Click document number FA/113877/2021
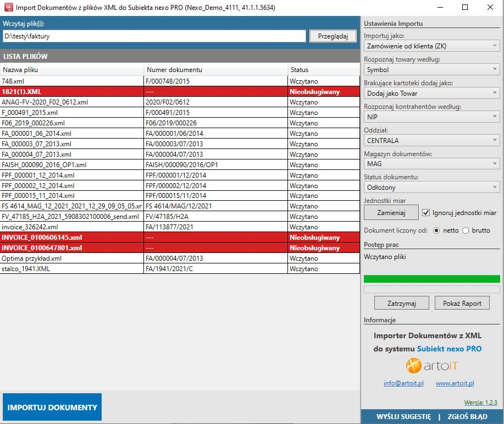 tap(169, 227)
